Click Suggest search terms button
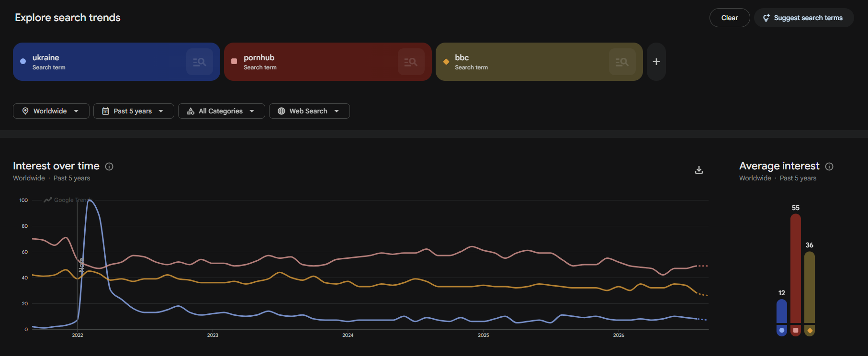The width and height of the screenshot is (868, 356). point(804,18)
